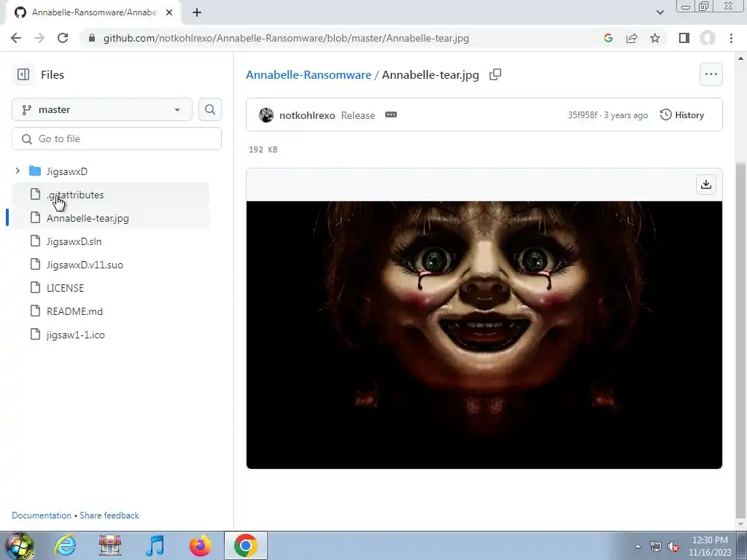
Task: Click the browser forward arrow
Action: (39, 38)
